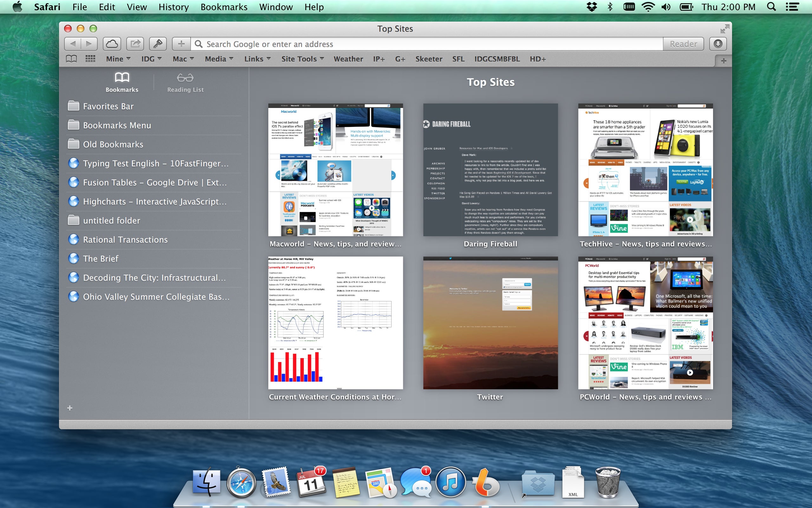This screenshot has height=508, width=812.
Task: Open Typing Test English 10FastFingers bookmark
Action: tap(154, 164)
